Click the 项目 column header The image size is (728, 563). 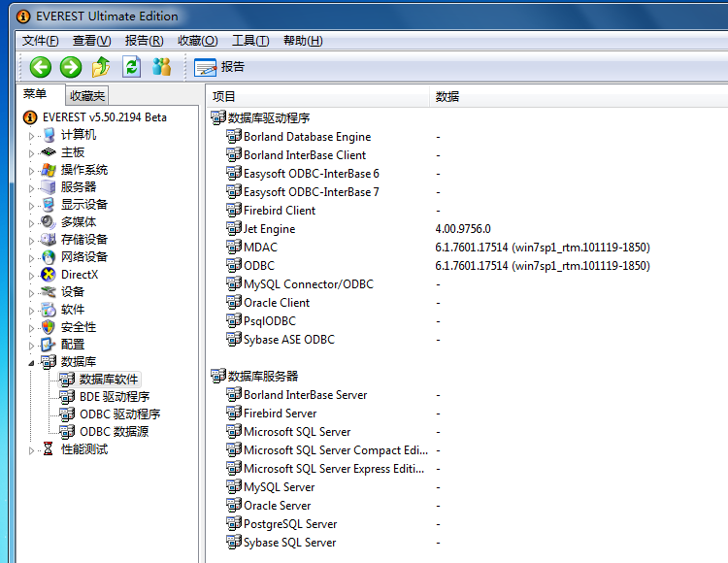[224, 96]
